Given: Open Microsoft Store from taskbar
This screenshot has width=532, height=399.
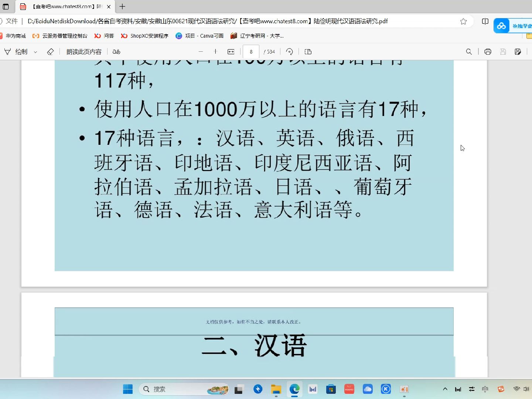Looking at the screenshot, I should 331,389.
